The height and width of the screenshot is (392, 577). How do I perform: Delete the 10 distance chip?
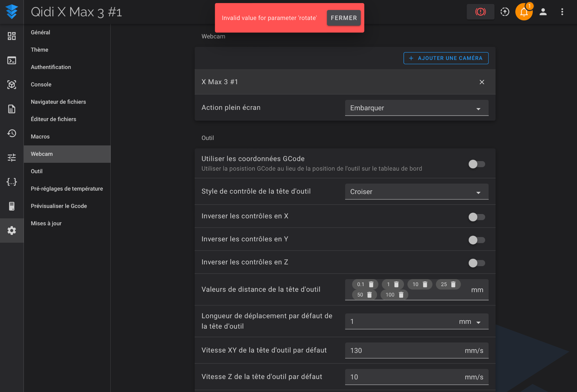[425, 284]
